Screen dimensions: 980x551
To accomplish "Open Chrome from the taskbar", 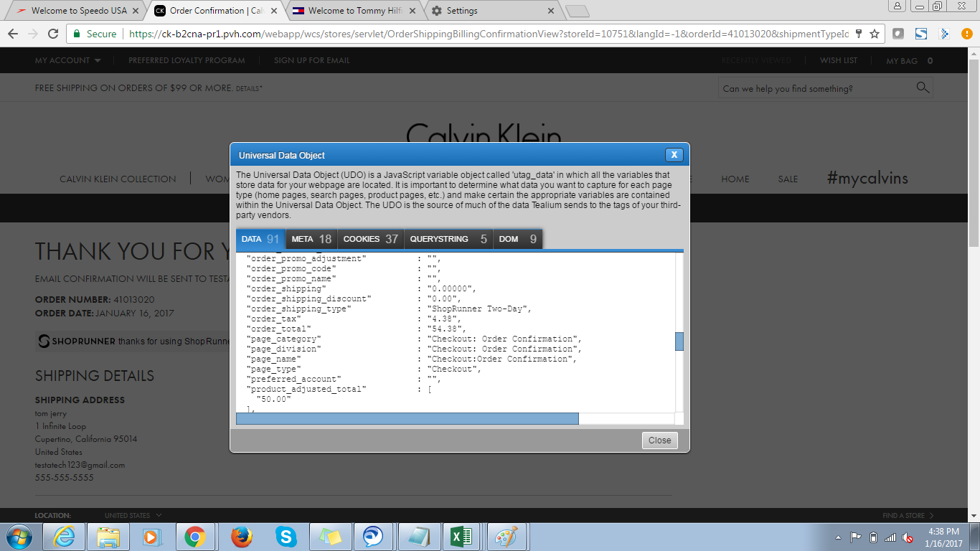I will (x=194, y=537).
